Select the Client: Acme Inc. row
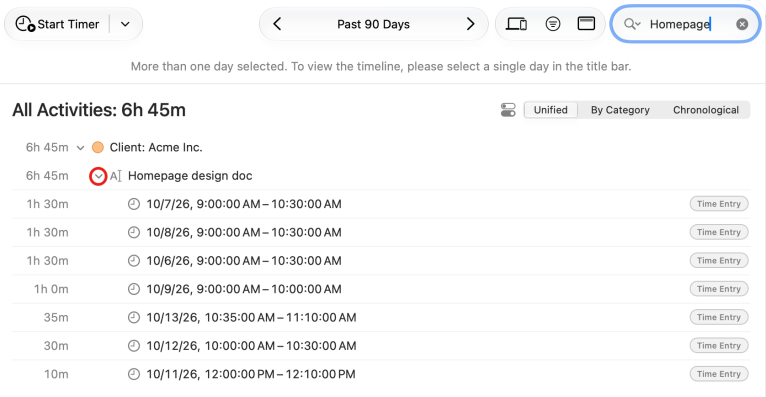Viewport: 766px width, 397px height. [381, 147]
